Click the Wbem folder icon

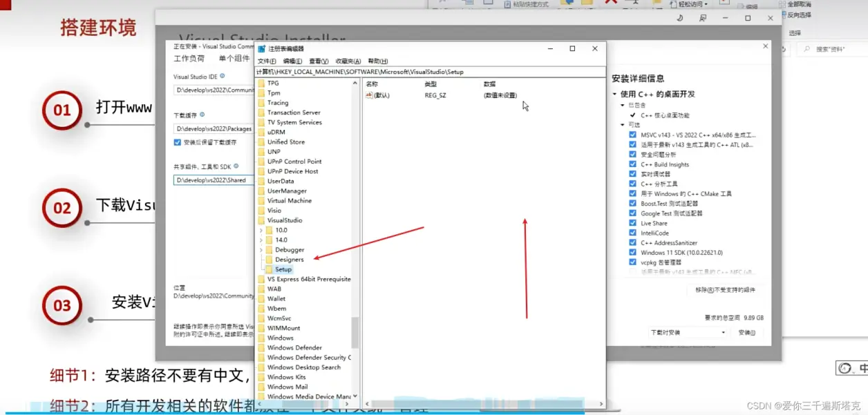261,309
